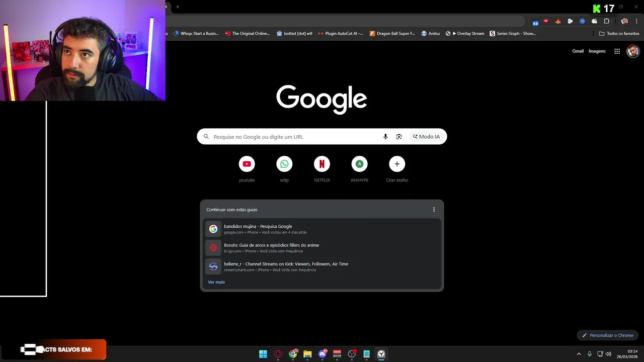The height and width of the screenshot is (362, 644).
Task: Open the clock app taskbar icon
Action: [381, 354]
